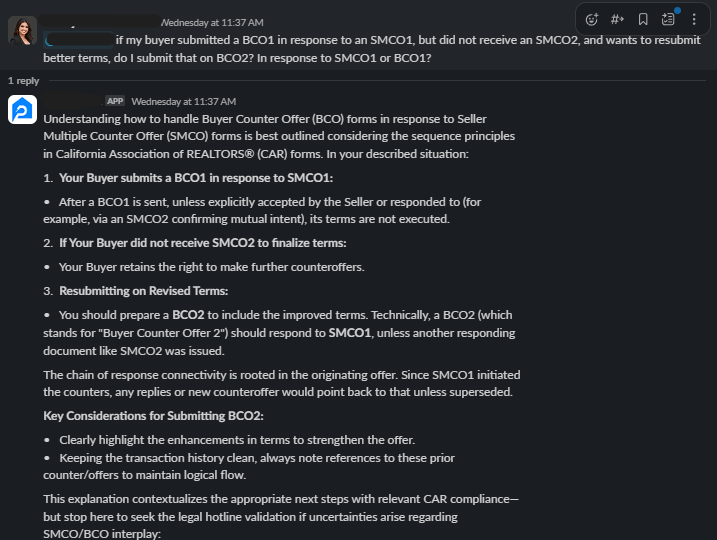
Task: Click the redacted mention in the question
Action: [78, 40]
